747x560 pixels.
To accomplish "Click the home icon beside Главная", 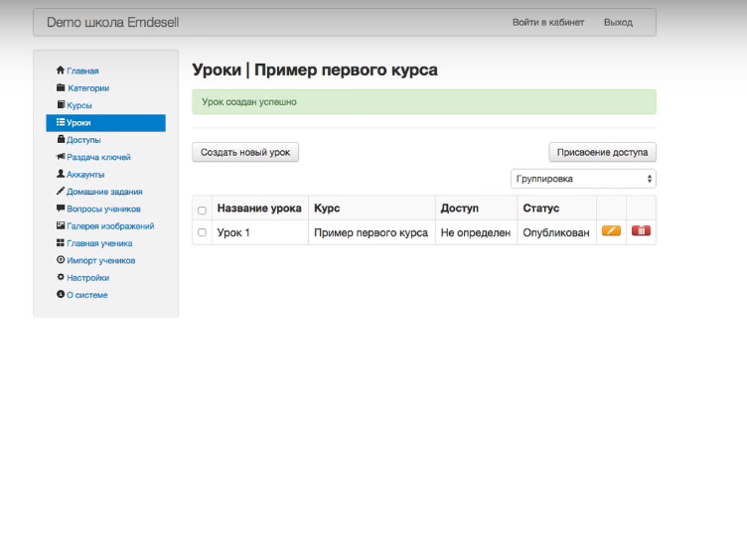I will 60,70.
